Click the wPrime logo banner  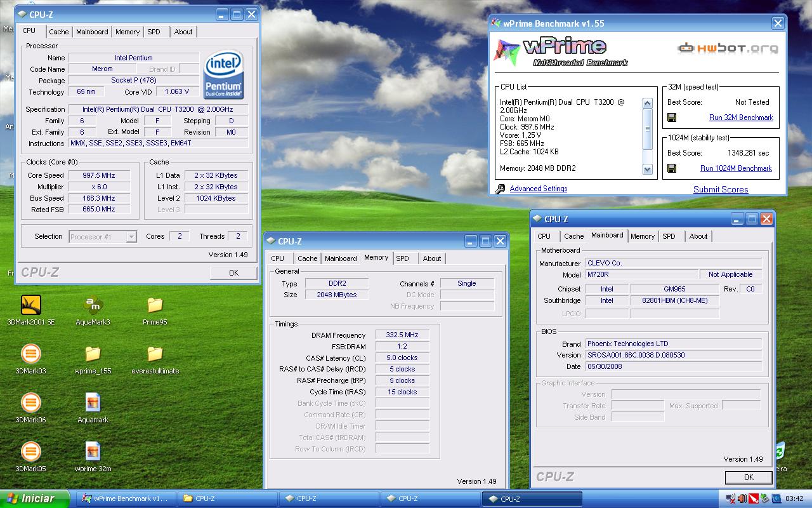pyautogui.click(x=561, y=51)
